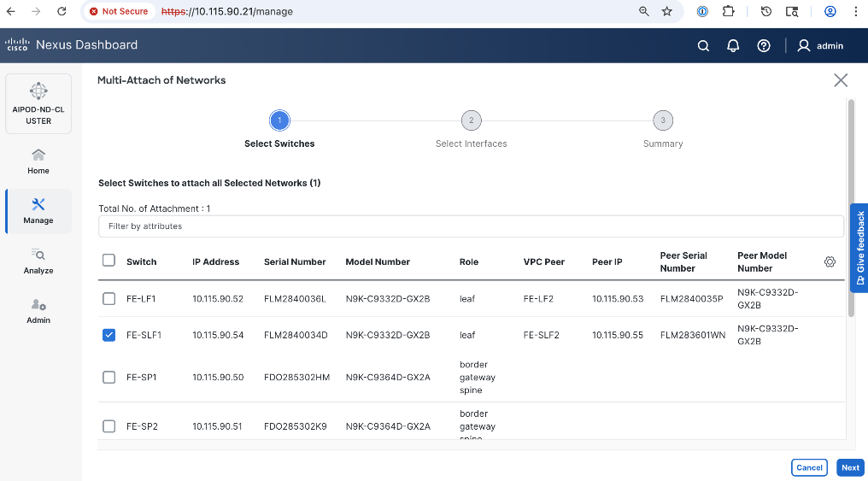Open the Analyze section in sidebar
Image resolution: width=868 pixels, height=481 pixels.
(38, 261)
